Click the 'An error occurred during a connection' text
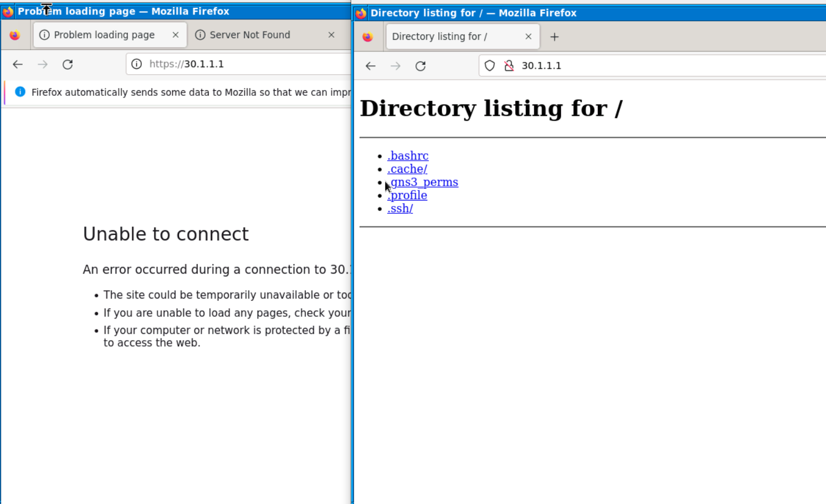Screen dimensions: 826x504 (x=217, y=270)
